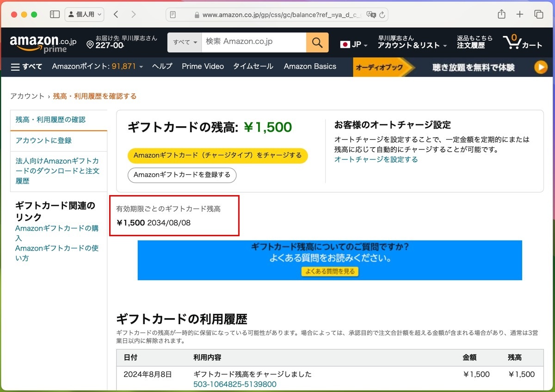Viewport: 555px width, 392px height.
Task: Expand the Amazonポイント dropdown
Action: click(x=98, y=67)
